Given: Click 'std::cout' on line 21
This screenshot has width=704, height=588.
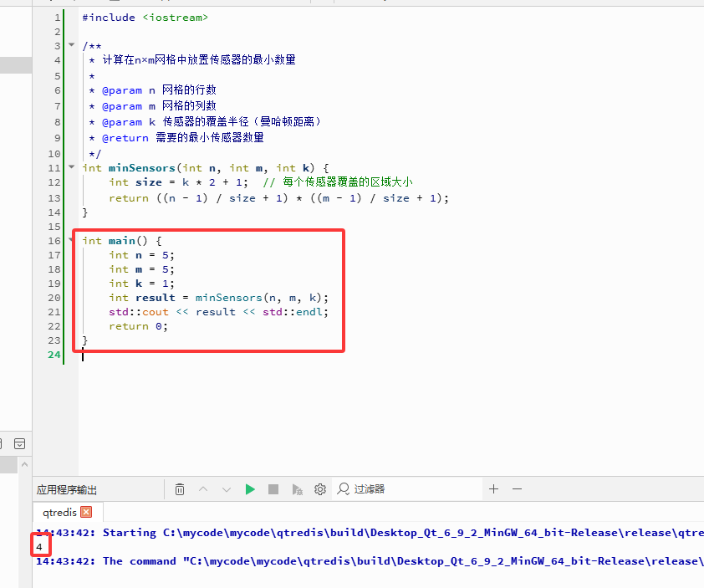Looking at the screenshot, I should click(x=139, y=312).
